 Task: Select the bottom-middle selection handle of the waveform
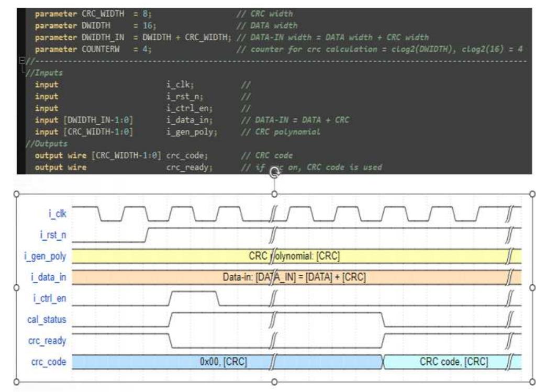[x=274, y=382]
